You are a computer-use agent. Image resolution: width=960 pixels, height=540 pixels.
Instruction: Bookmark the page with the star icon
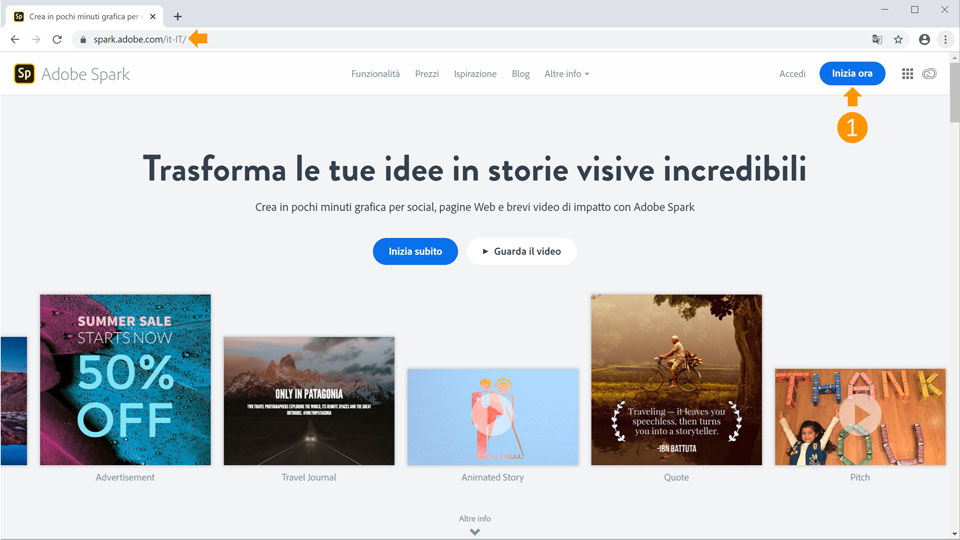coord(898,39)
